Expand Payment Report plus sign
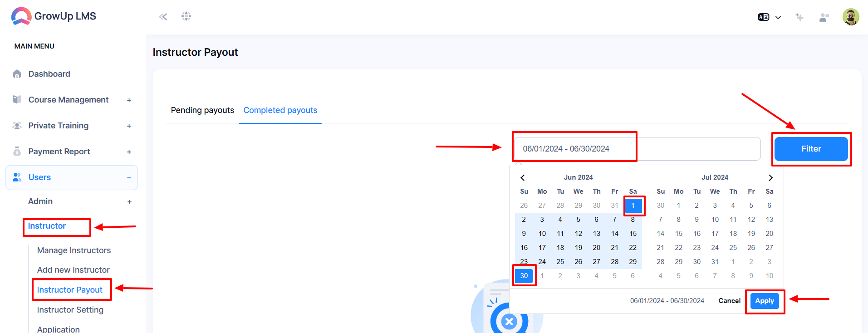This screenshot has height=333, width=868. 129,152
